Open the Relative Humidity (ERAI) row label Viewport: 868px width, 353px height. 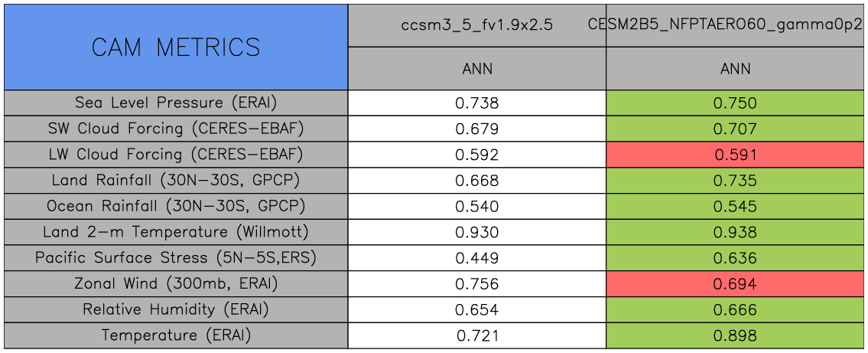click(176, 310)
